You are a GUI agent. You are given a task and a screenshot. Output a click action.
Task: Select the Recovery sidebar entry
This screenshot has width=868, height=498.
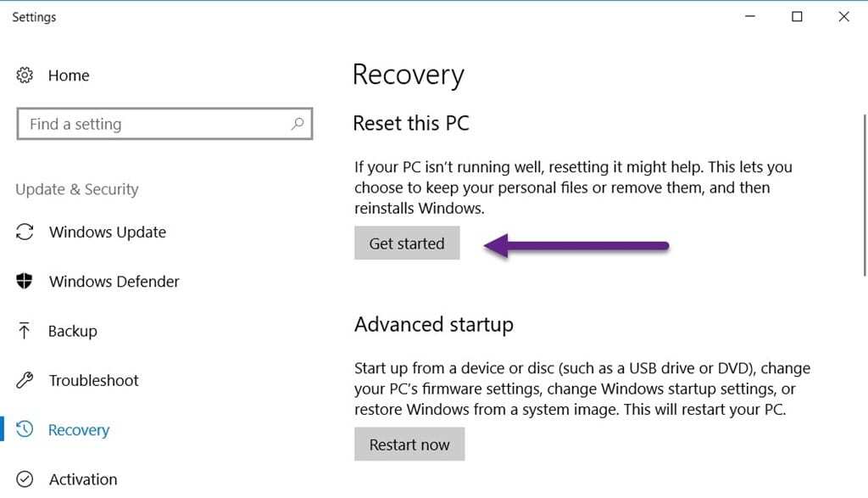click(81, 429)
